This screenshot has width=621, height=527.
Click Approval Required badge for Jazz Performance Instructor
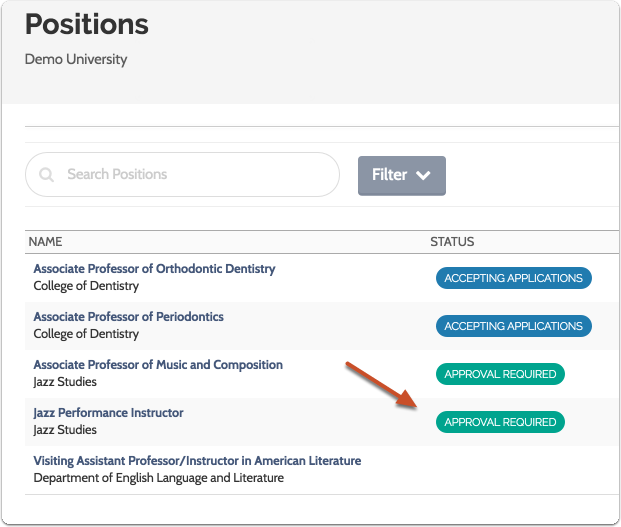pos(500,422)
